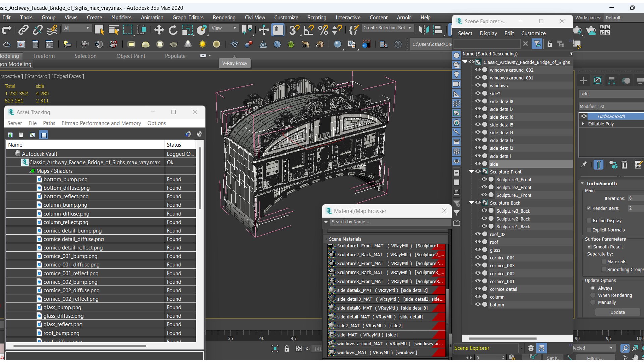Hide the 'windows around_002' object eye icon

pos(478,70)
